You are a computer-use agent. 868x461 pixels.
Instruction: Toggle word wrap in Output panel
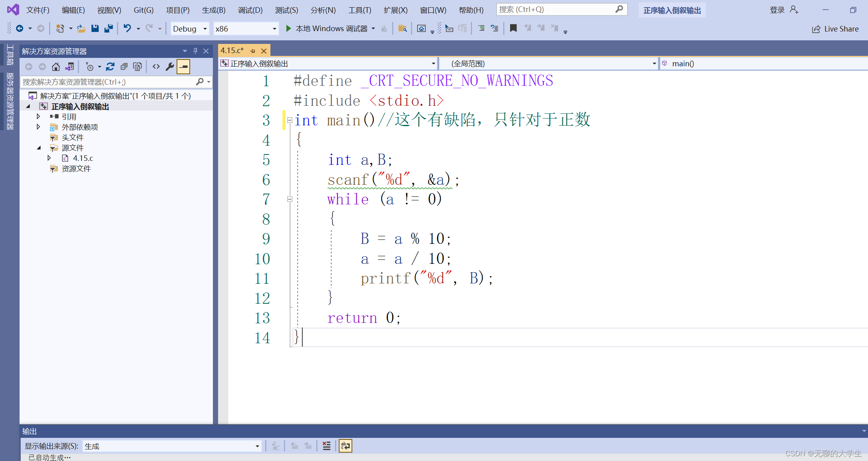pyautogui.click(x=345, y=446)
